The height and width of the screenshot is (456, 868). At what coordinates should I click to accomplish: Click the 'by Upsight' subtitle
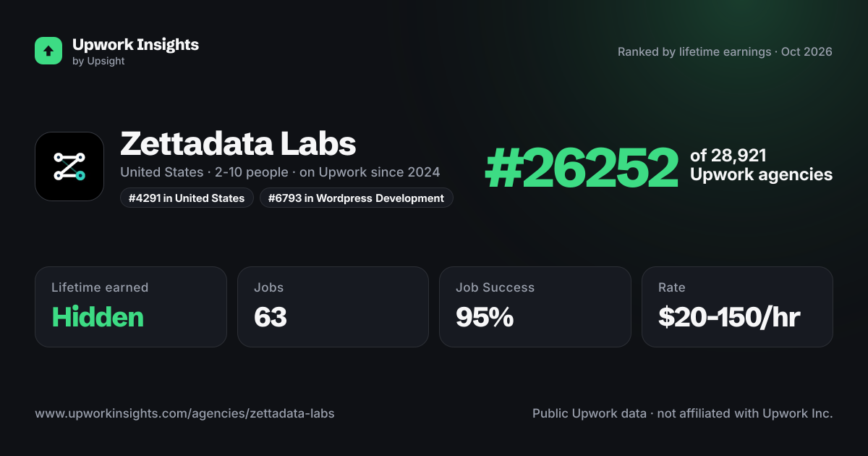click(x=98, y=62)
